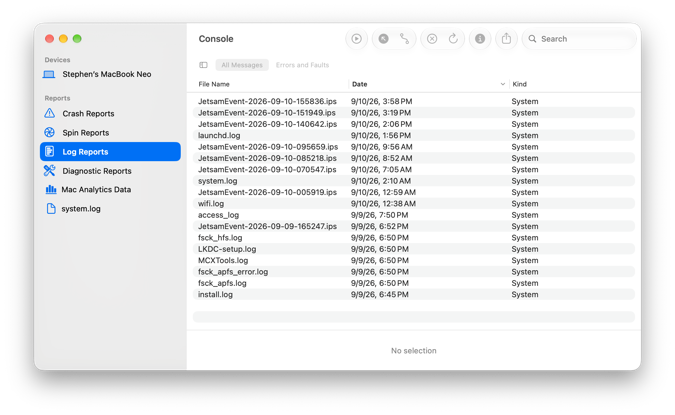This screenshot has height=415, width=675.
Task: Click the Crash Reports warning icon
Action: click(x=50, y=113)
